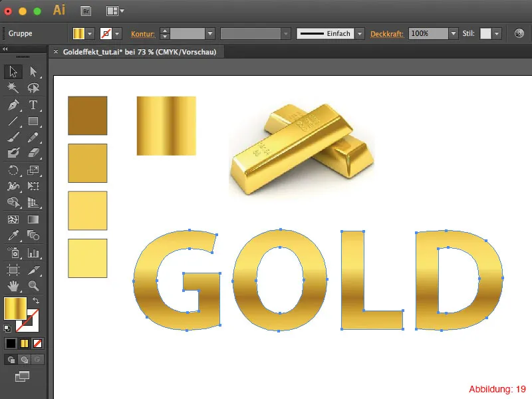Select the gold bars image
Viewport: 532px width, 399px height.
(x=302, y=150)
